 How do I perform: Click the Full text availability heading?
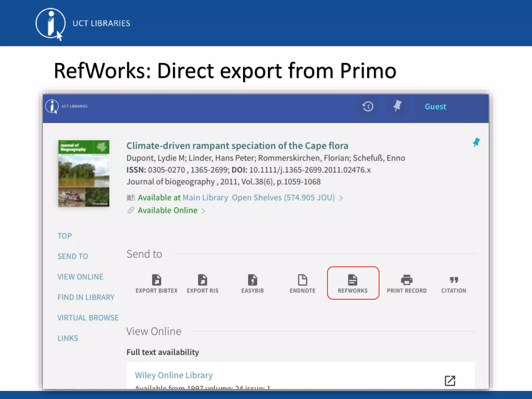[163, 352]
